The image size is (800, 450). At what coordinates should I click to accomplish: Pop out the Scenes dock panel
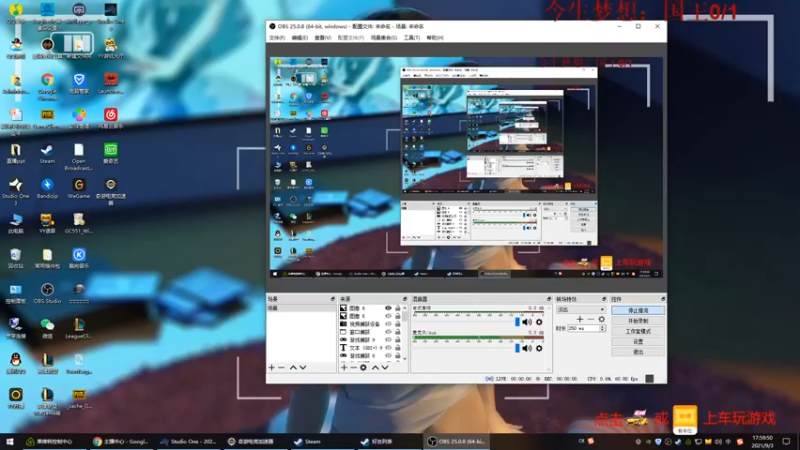[x=333, y=299]
